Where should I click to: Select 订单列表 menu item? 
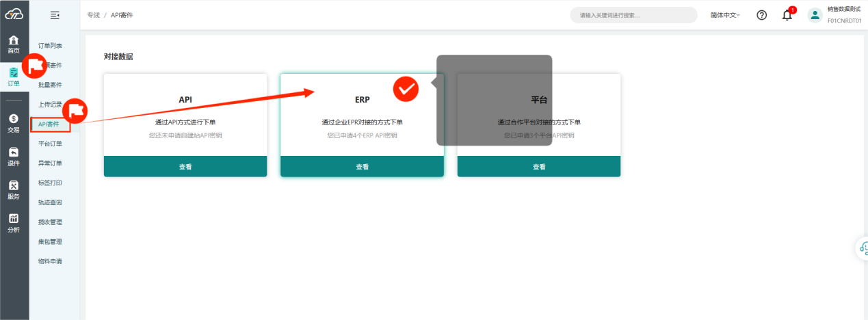50,46
